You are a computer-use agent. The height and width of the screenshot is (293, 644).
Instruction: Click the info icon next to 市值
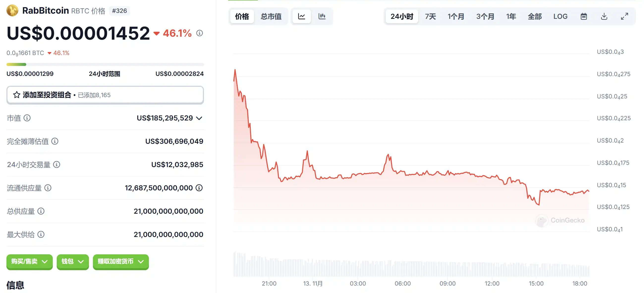pyautogui.click(x=27, y=118)
